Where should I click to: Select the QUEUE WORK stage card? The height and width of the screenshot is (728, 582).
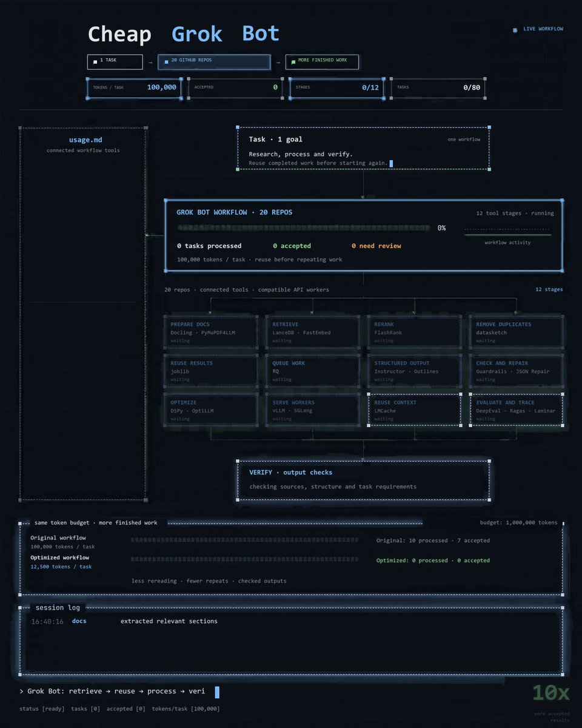click(x=313, y=371)
